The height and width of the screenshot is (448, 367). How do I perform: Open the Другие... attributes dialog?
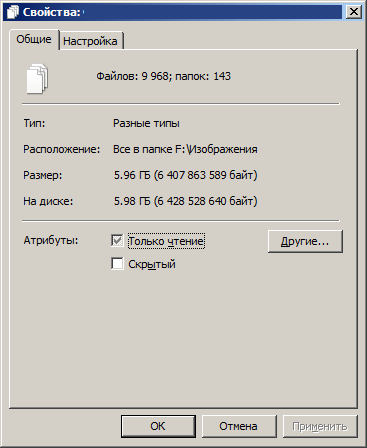click(x=305, y=241)
